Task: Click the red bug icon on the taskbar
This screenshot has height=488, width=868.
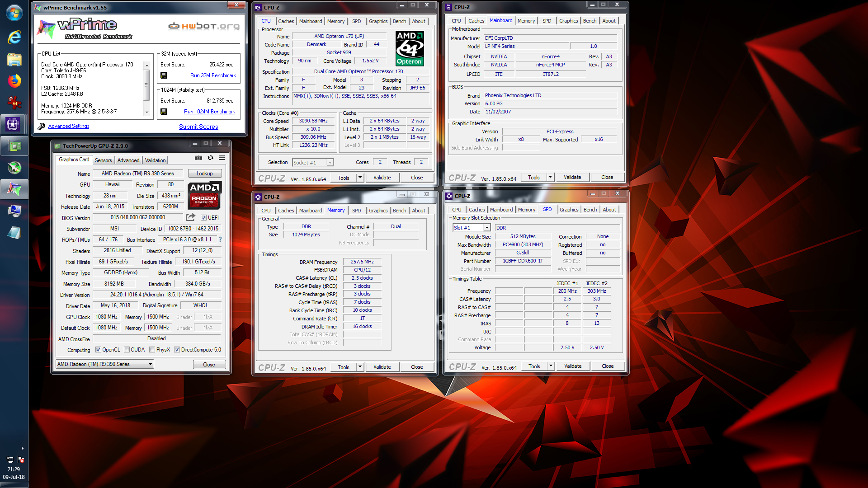Action: tap(14, 103)
